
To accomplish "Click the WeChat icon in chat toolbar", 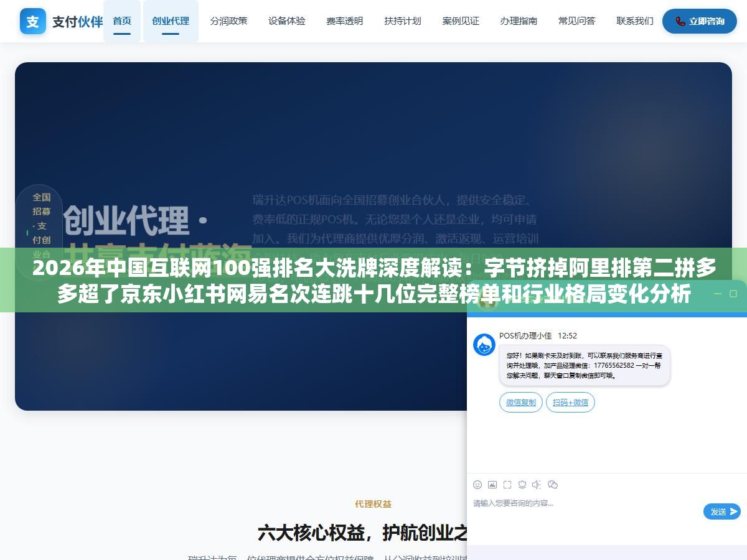I will pyautogui.click(x=553, y=485).
